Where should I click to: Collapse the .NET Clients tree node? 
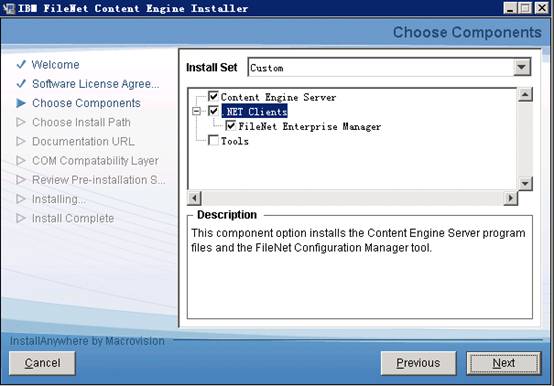[196, 111]
